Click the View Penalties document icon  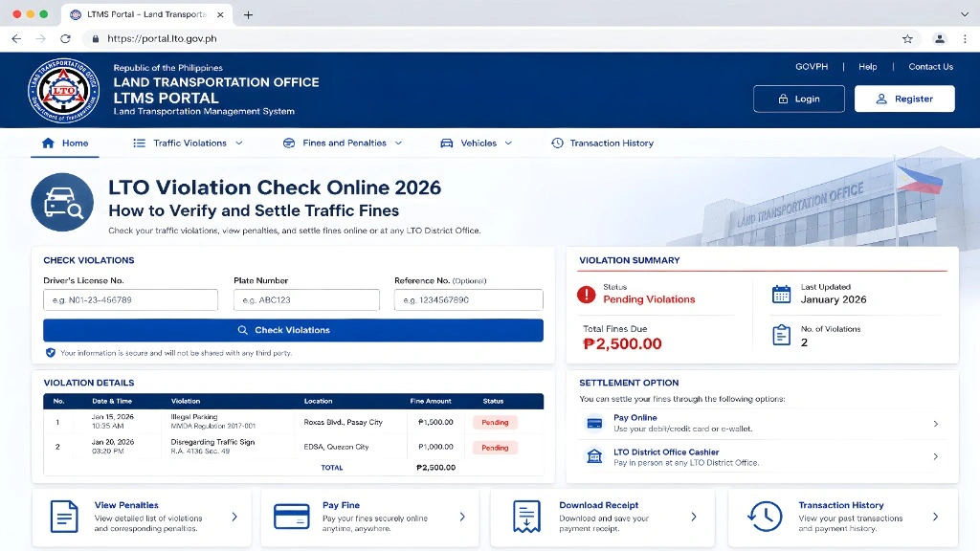point(64,517)
